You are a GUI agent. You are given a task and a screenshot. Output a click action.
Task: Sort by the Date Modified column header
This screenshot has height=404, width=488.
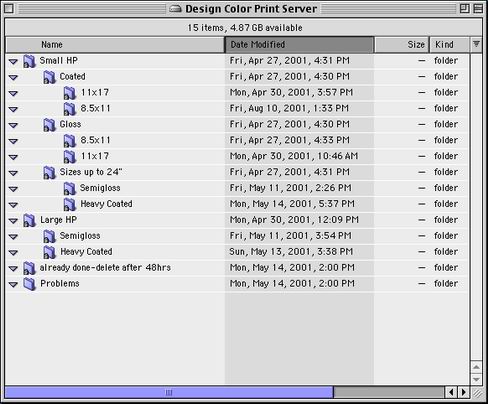coord(299,45)
